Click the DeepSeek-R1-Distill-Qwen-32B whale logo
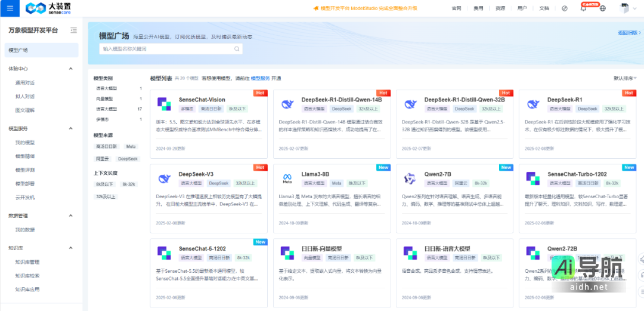This screenshot has height=311, width=644. (410, 104)
